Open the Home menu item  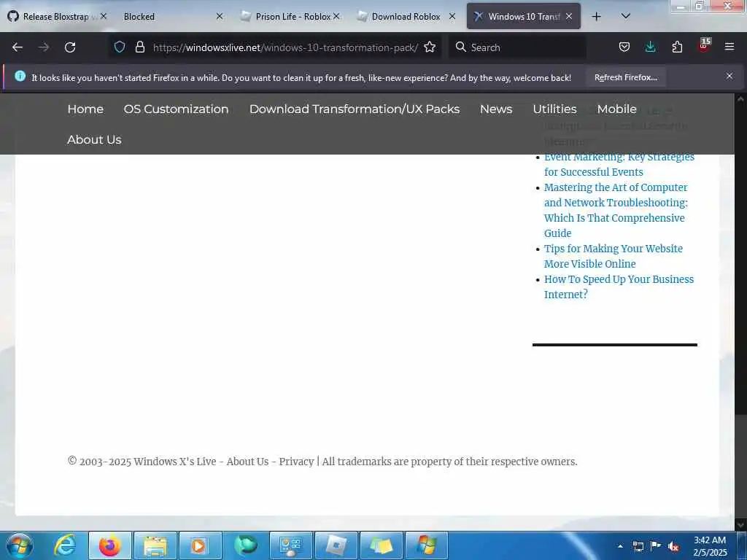pyautogui.click(x=85, y=109)
